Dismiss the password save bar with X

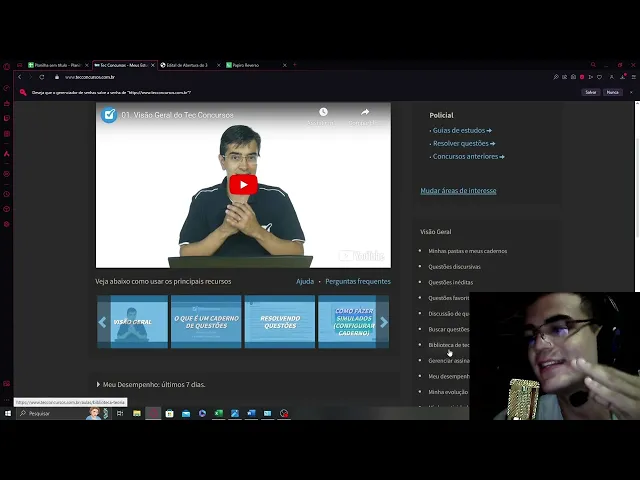(631, 92)
